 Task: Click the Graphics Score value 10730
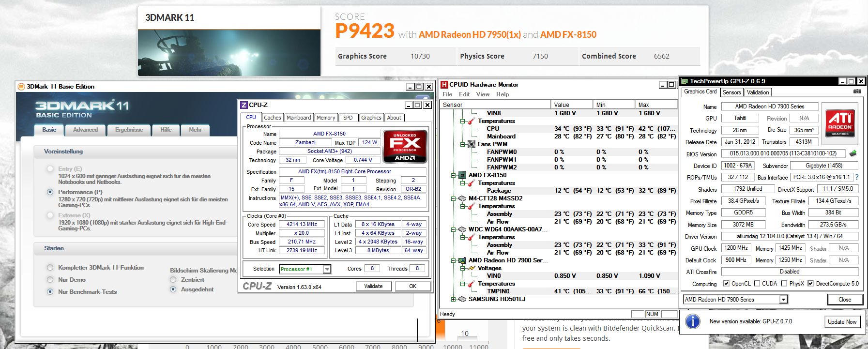click(420, 56)
